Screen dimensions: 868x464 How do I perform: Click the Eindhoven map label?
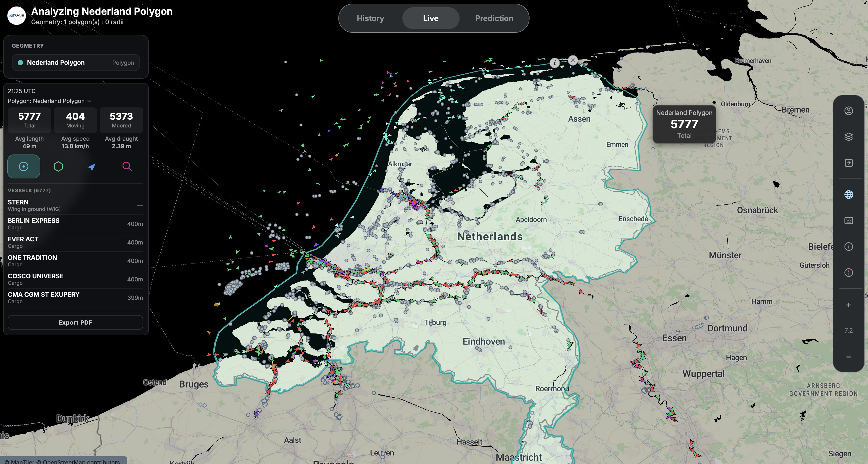[x=483, y=341]
